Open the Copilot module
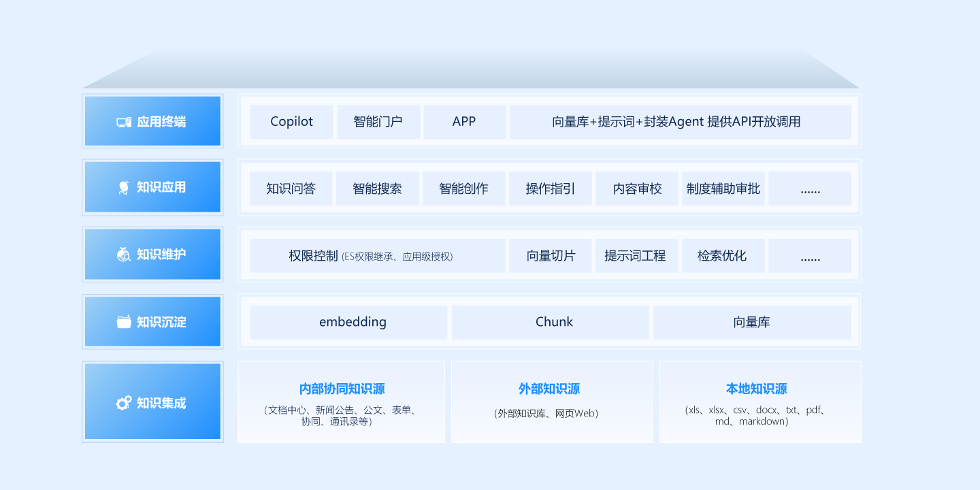 click(291, 121)
